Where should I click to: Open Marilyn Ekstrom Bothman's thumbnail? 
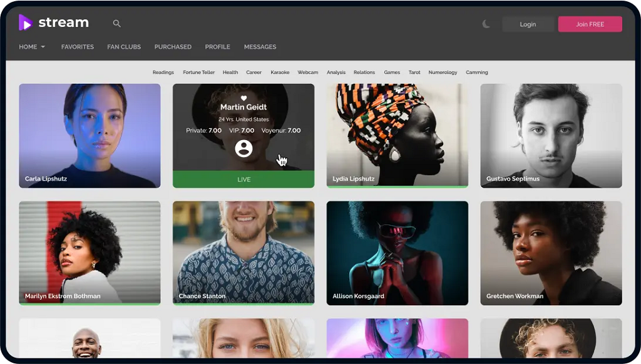pyautogui.click(x=90, y=253)
